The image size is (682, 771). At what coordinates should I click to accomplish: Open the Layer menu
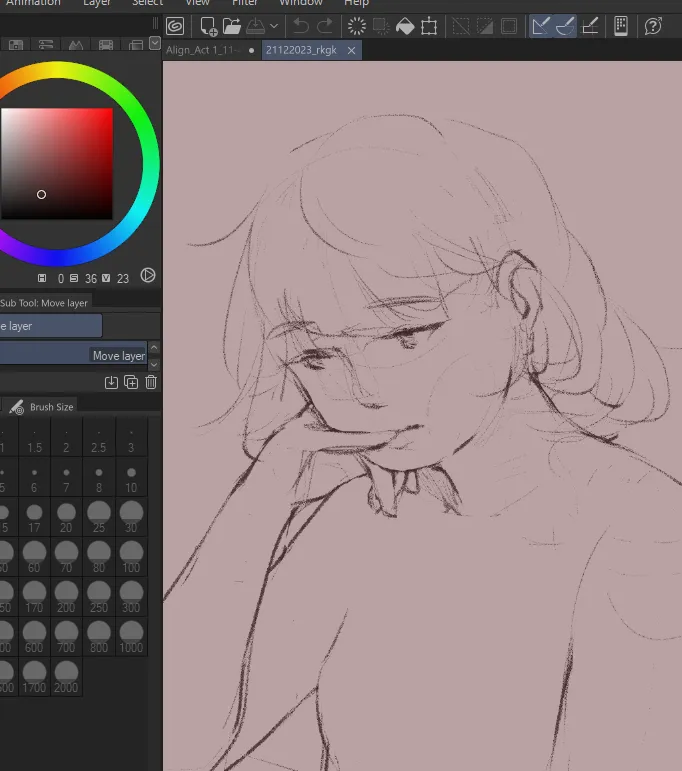click(97, 3)
